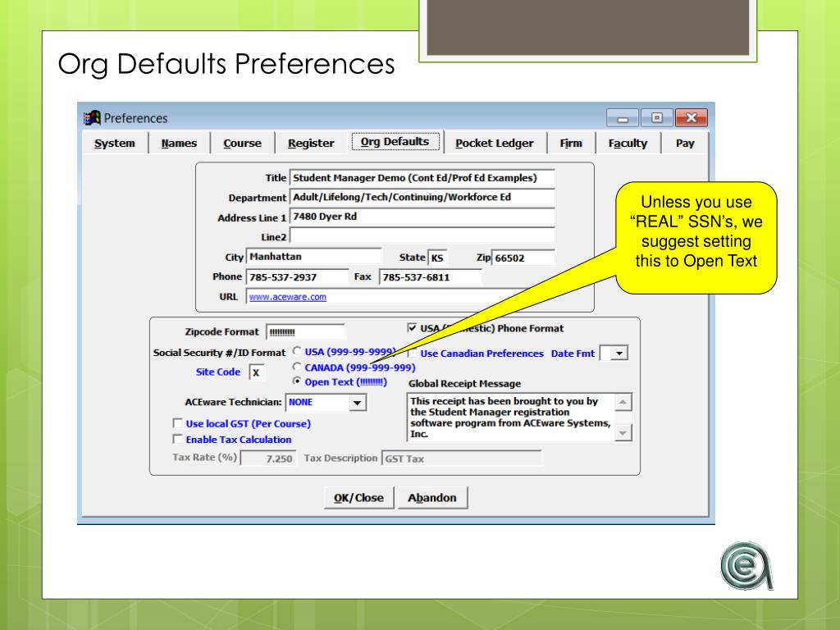Expand the ACEware Technician dropdown
The width and height of the screenshot is (840, 630).
coord(358,403)
